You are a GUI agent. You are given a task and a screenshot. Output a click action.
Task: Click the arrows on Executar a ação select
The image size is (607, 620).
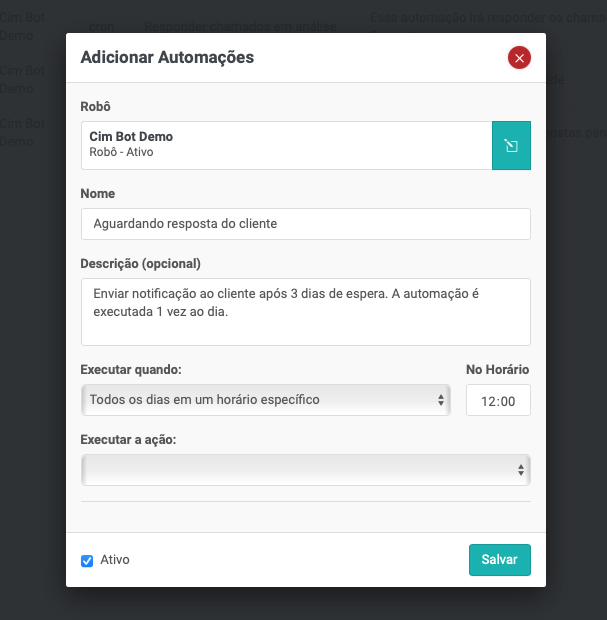[x=521, y=470]
